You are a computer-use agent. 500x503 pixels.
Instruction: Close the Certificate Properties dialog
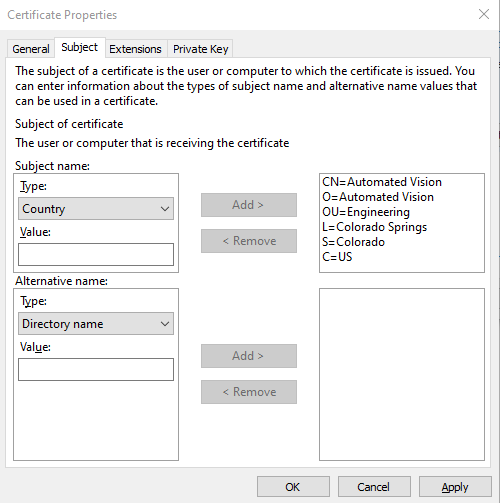[x=484, y=14]
